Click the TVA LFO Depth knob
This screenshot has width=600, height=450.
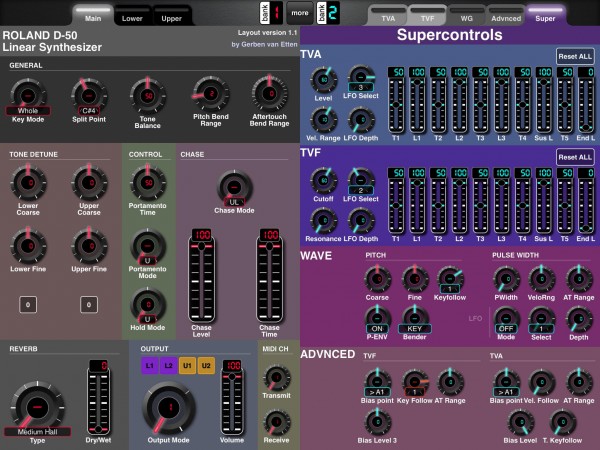click(x=361, y=120)
